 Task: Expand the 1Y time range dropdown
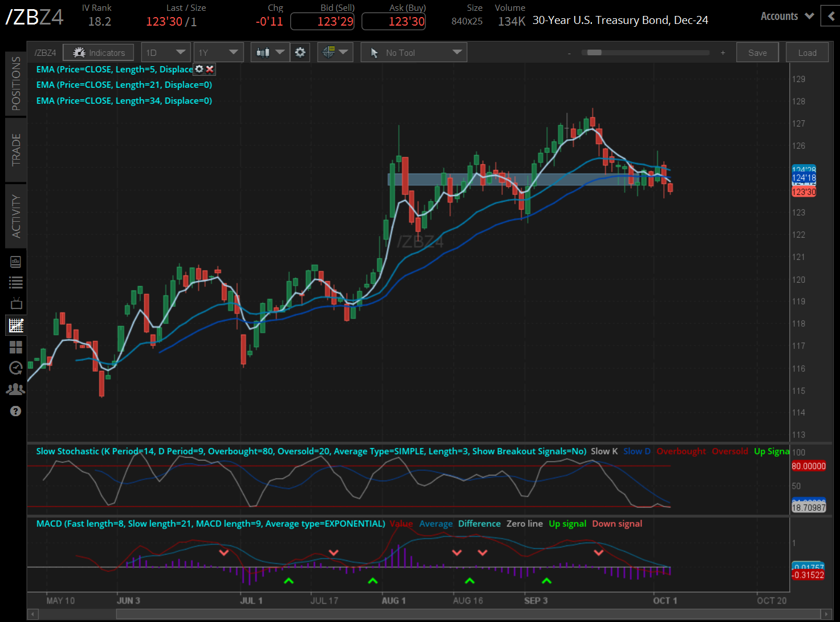[218, 52]
